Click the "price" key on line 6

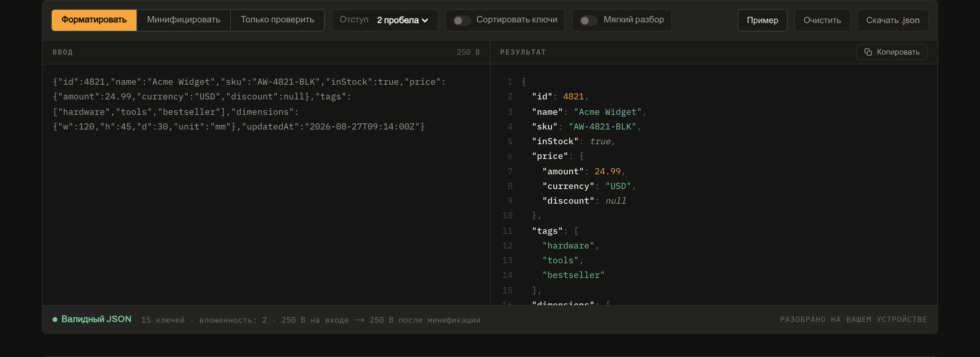[x=550, y=156]
